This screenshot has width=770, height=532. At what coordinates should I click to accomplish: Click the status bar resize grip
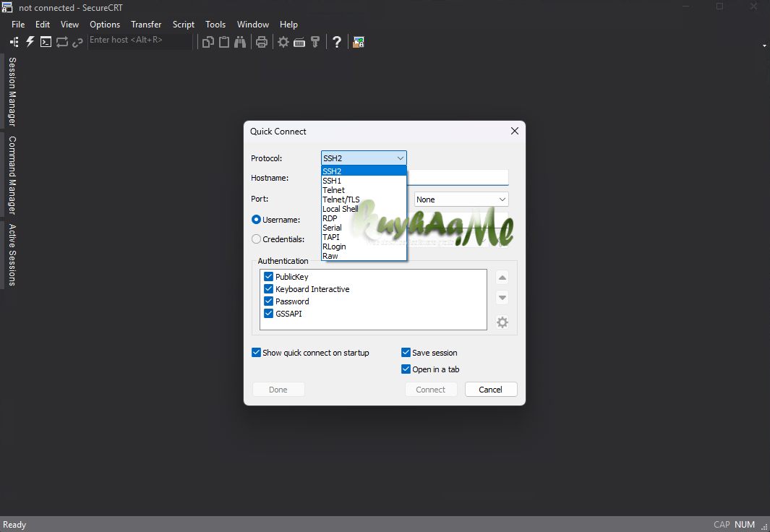(763, 525)
